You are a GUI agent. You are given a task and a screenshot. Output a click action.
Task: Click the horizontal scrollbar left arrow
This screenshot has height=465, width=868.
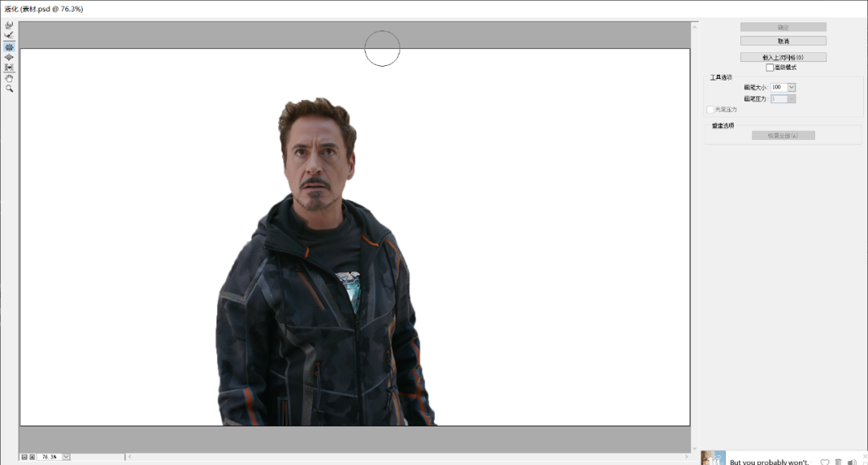tap(129, 457)
